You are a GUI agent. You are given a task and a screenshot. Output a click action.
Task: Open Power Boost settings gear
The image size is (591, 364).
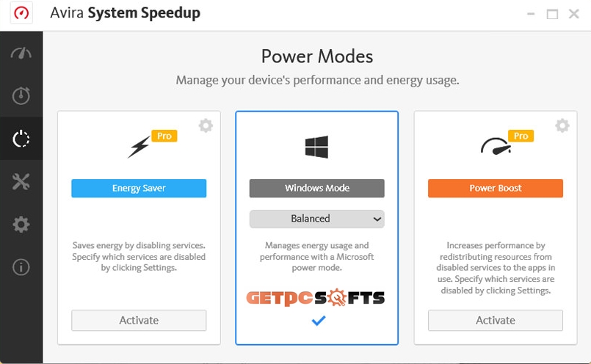tap(562, 125)
